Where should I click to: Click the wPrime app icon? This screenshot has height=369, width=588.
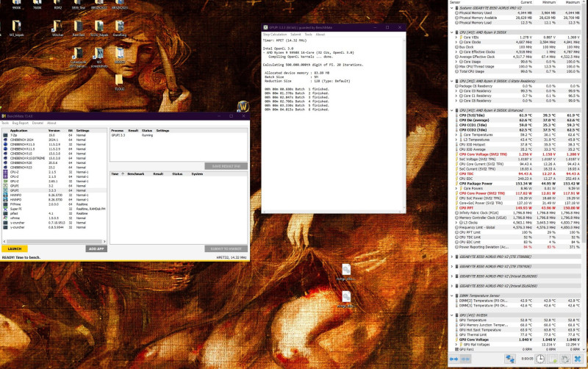click(5, 218)
